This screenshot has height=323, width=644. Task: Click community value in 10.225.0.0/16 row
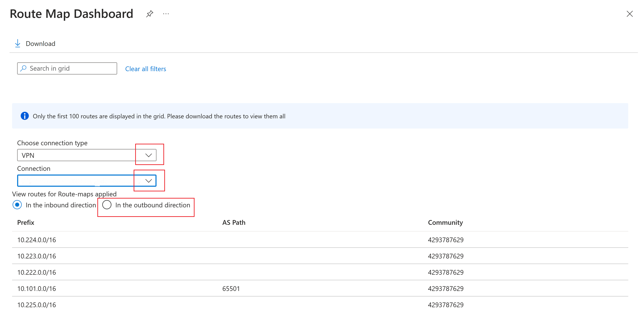pyautogui.click(x=445, y=305)
